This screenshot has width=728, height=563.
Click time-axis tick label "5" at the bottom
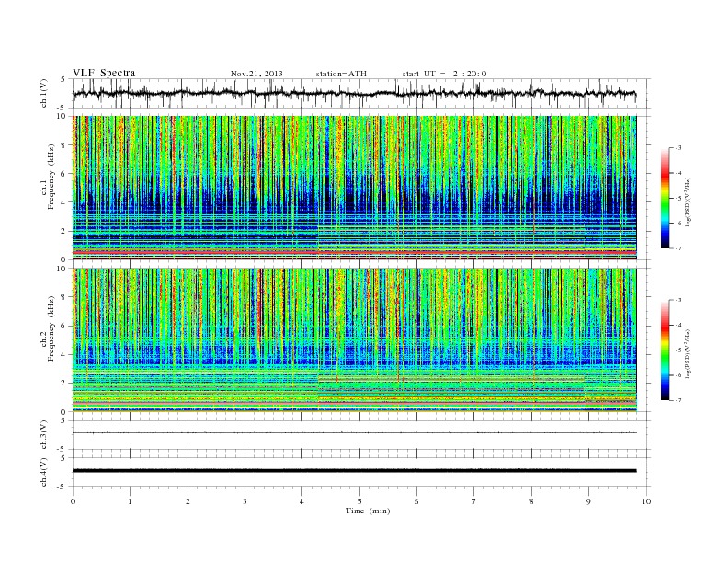click(x=359, y=501)
